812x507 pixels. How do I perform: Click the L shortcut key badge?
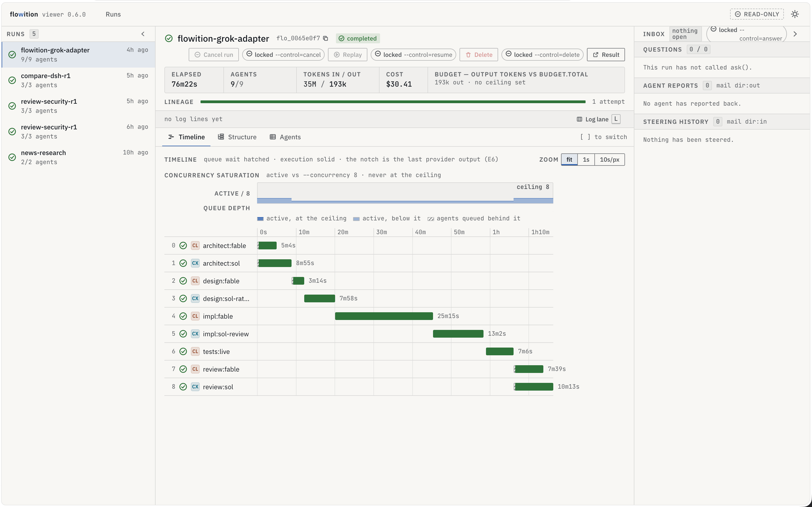[616, 119]
